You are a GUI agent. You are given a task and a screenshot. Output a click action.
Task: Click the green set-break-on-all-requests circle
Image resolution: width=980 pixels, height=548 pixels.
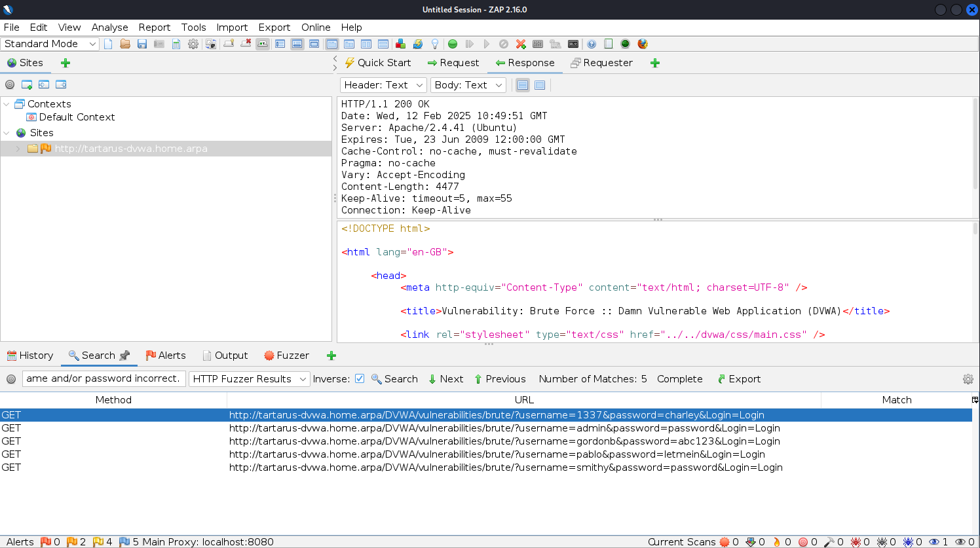click(x=453, y=44)
